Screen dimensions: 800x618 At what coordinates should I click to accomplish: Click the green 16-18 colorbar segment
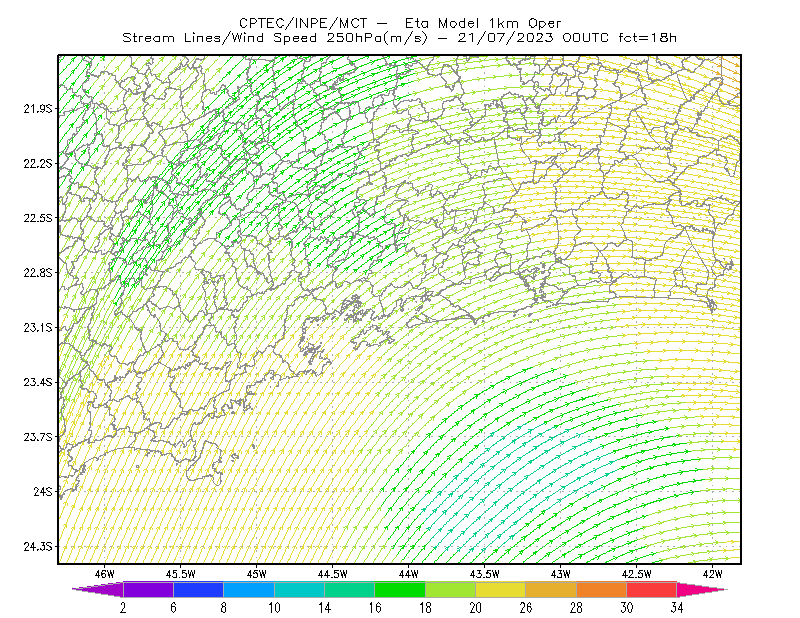tap(400, 589)
